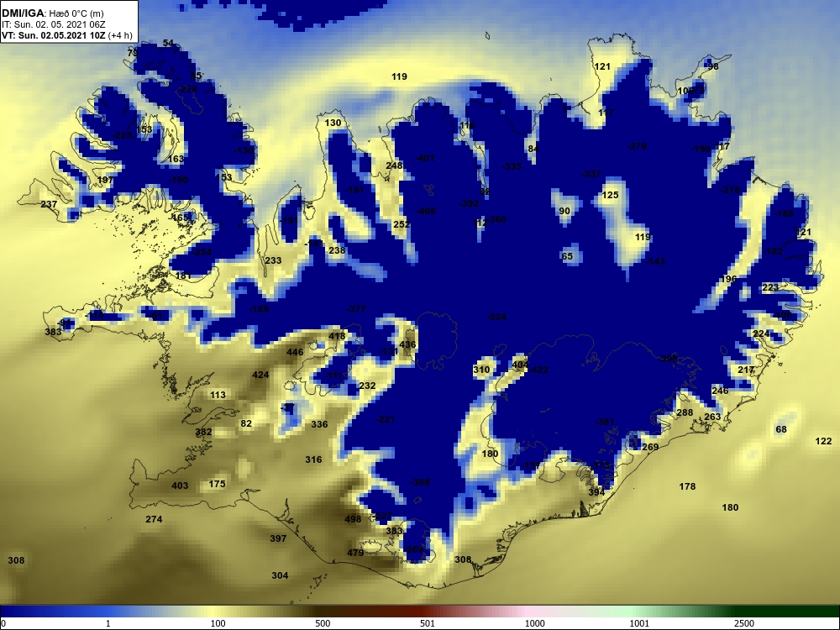Click the map value -377
The height and width of the screenshot is (630, 840).
[x=356, y=309]
